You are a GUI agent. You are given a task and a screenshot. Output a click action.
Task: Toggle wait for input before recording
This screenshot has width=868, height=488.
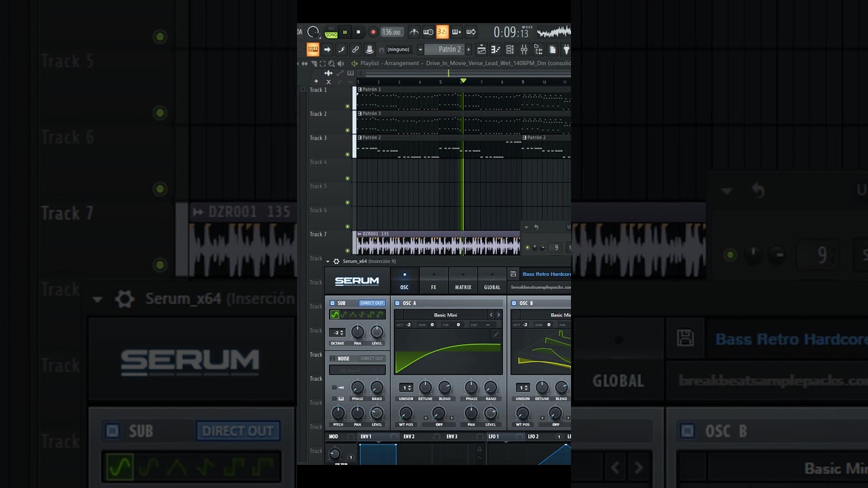pos(428,32)
